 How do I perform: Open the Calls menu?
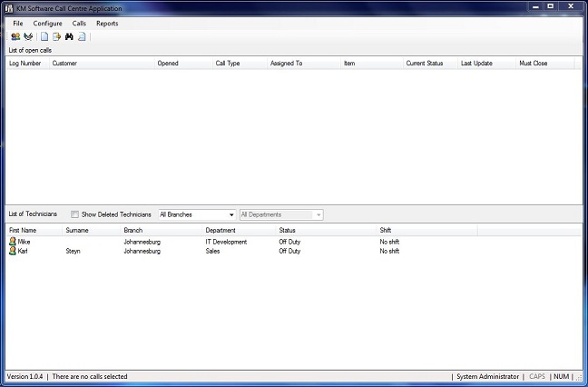pyautogui.click(x=80, y=23)
